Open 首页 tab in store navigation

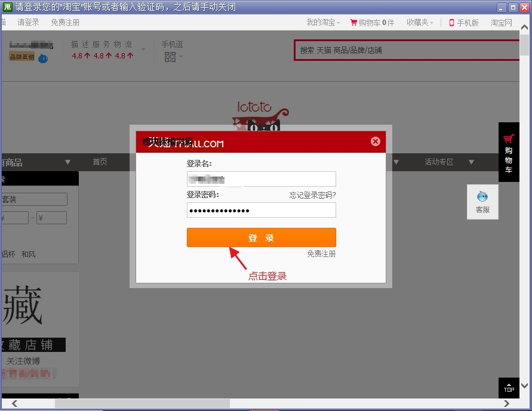pyautogui.click(x=100, y=162)
